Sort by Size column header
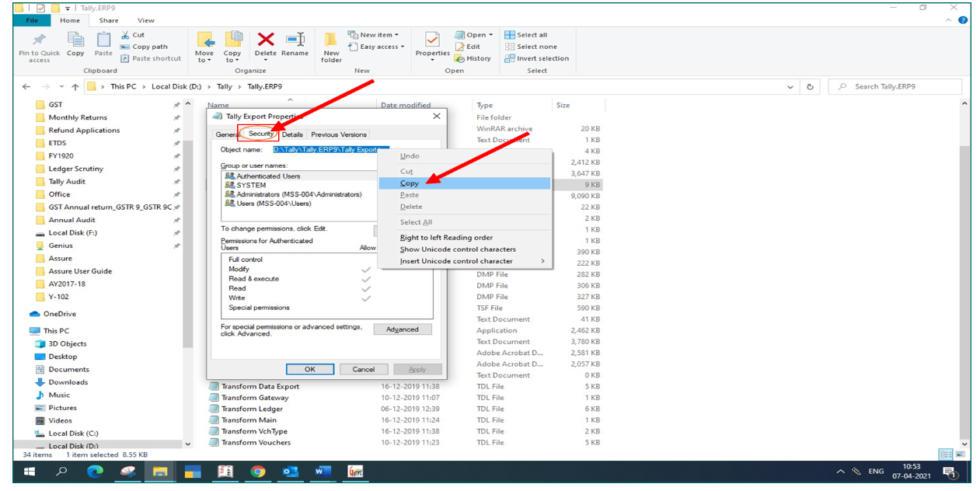980x491 pixels. tap(563, 105)
